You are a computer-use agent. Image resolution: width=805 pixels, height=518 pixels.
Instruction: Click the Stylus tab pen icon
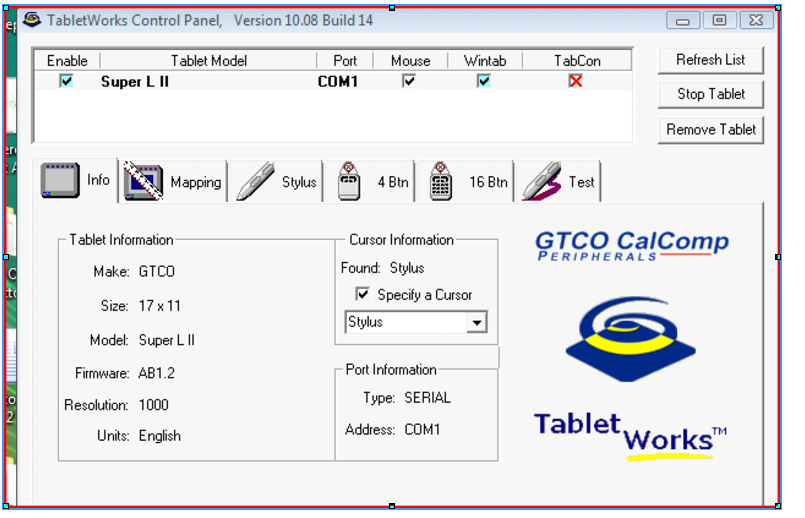[x=256, y=182]
